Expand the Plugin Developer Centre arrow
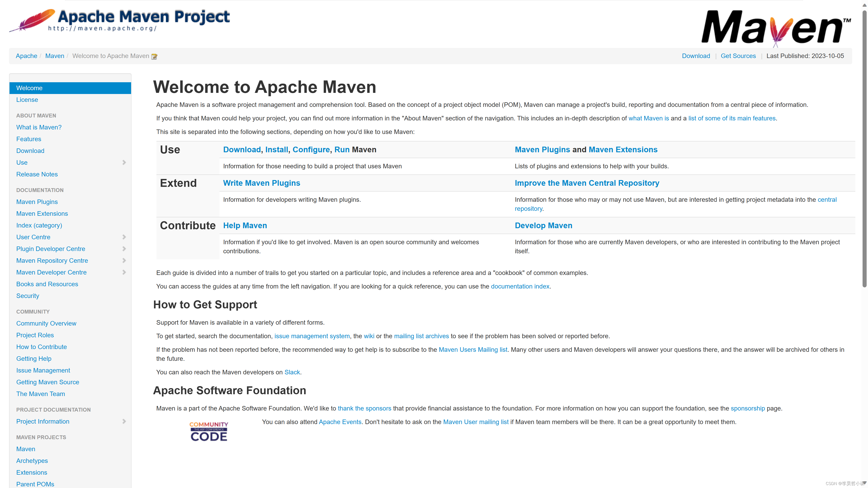The image size is (868, 488). (125, 249)
